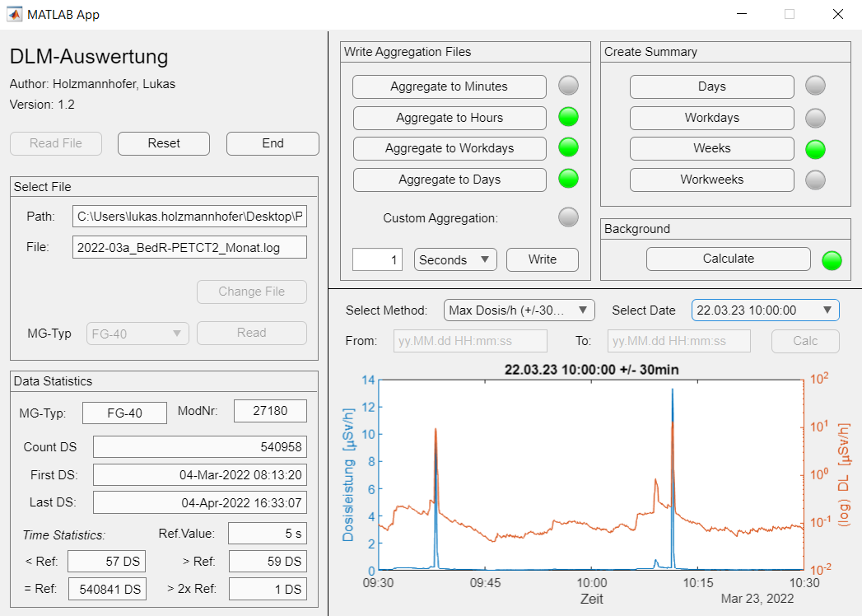Click the gray lamp next to Workdays summary
Image resolution: width=862 pixels, height=616 pixels.
(815, 118)
